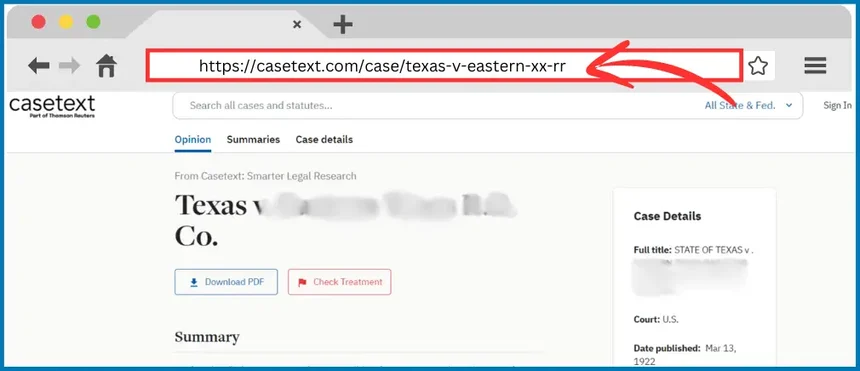Bookmark this page with the star icon

coord(758,66)
